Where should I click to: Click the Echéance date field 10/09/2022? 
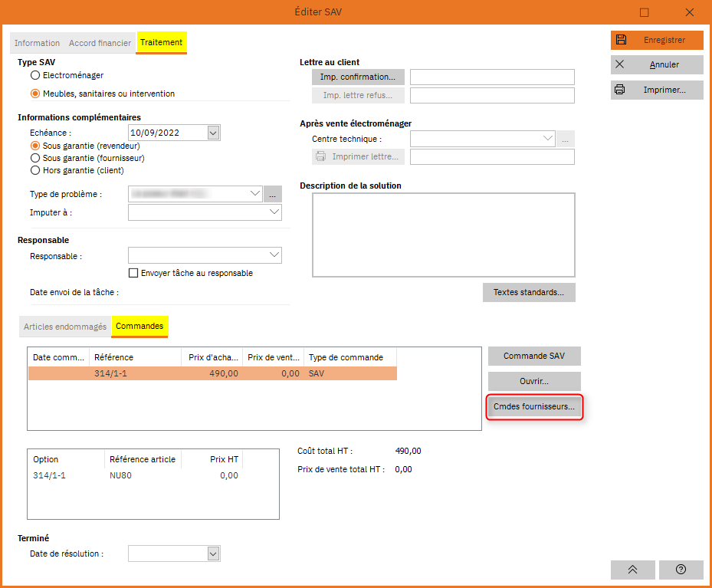point(168,133)
